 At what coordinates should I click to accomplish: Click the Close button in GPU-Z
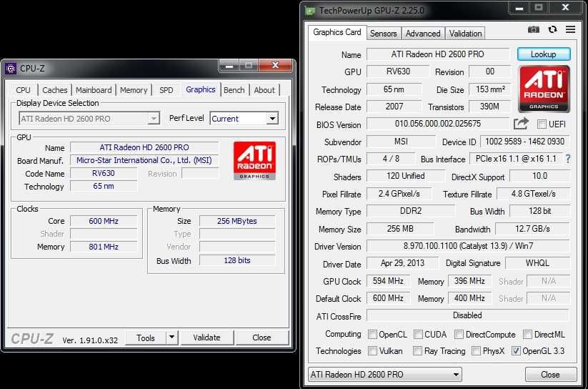550,375
